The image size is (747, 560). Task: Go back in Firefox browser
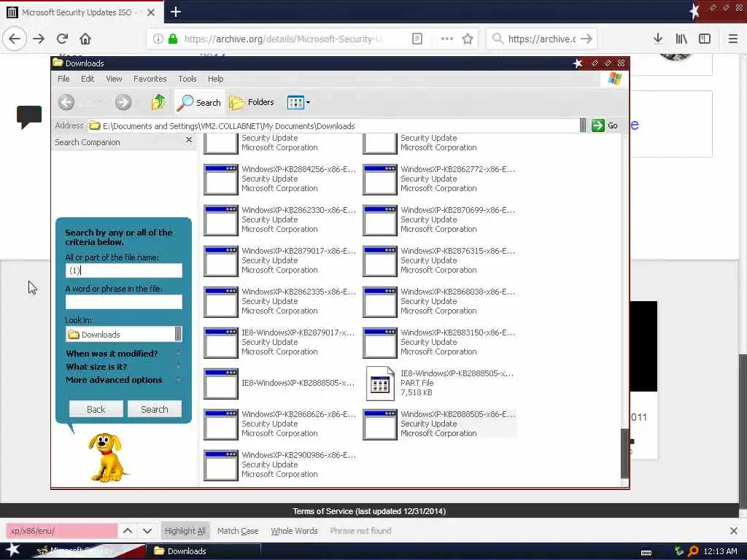click(x=15, y=39)
